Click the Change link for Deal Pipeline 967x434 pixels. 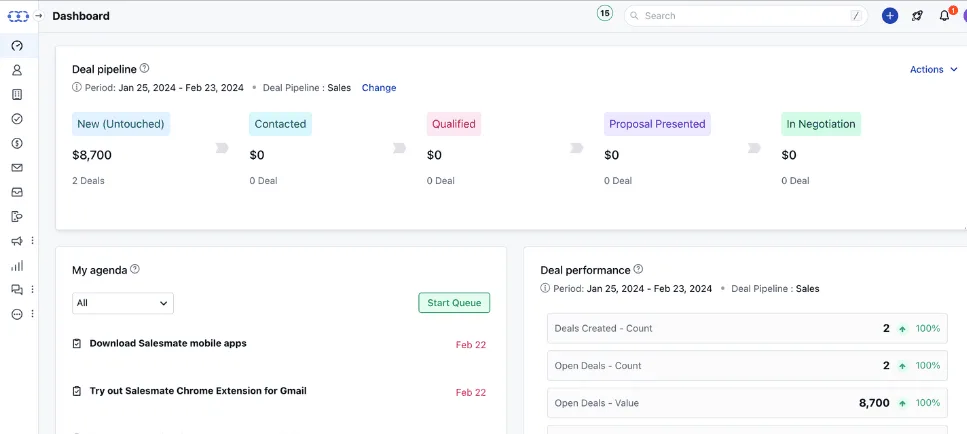[x=379, y=88]
